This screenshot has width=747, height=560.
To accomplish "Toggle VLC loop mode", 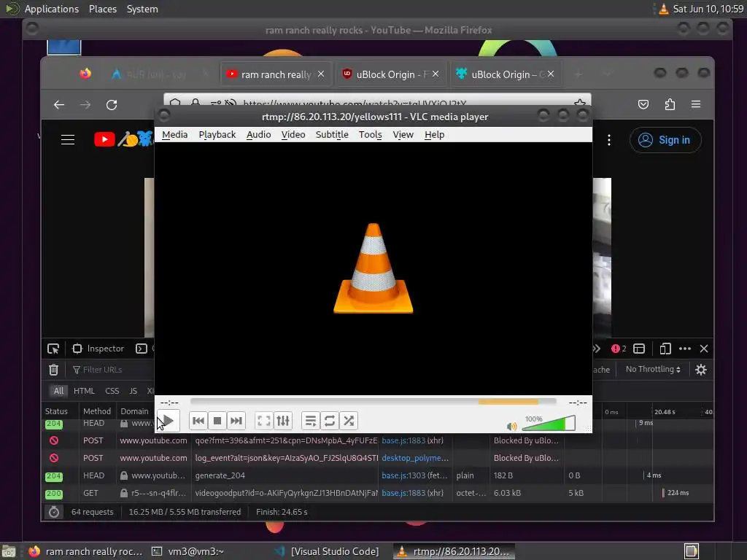I will click(329, 421).
